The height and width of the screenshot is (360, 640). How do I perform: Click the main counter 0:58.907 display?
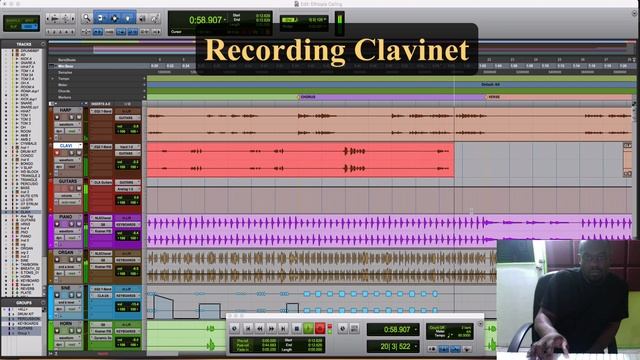(x=205, y=20)
